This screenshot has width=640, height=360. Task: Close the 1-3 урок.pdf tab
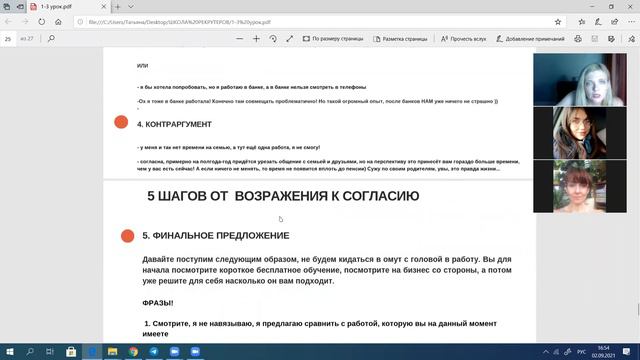(x=104, y=7)
